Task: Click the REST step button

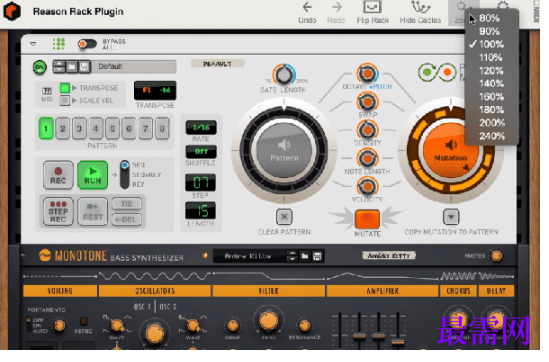Action: (92, 211)
